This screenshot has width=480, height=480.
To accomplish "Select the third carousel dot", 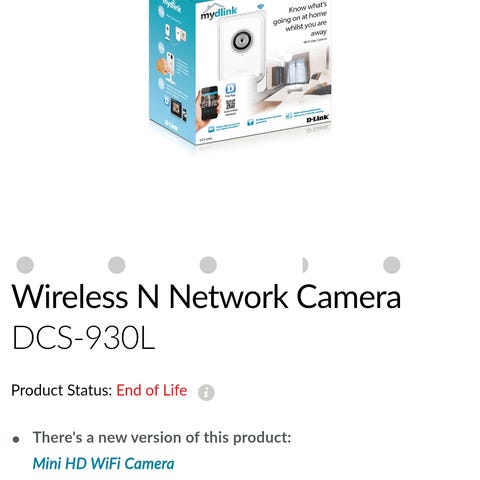I will click(208, 265).
